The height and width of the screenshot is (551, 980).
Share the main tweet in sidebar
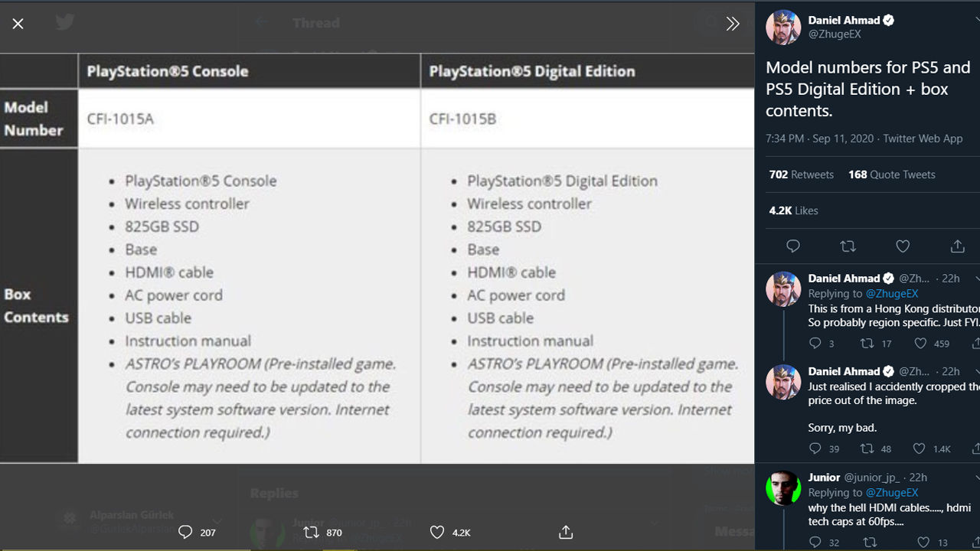[x=958, y=246]
